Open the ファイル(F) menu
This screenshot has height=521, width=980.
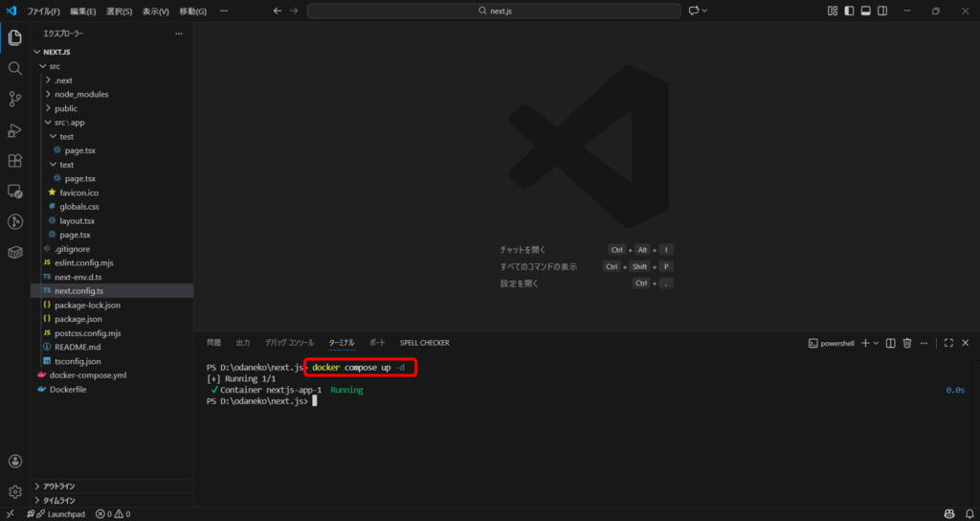[x=43, y=11]
